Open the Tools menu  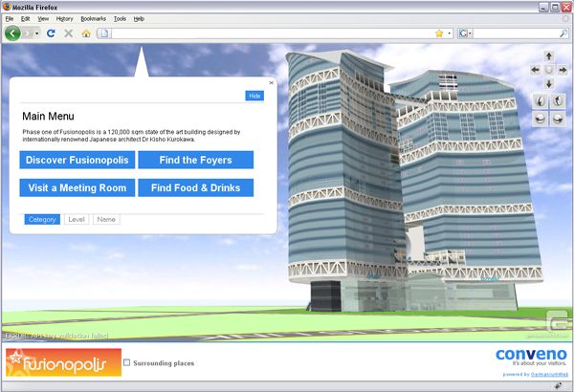tap(120, 19)
